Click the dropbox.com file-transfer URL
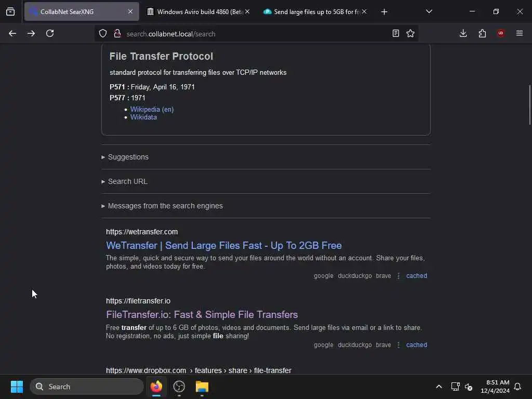 pyautogui.click(x=198, y=370)
